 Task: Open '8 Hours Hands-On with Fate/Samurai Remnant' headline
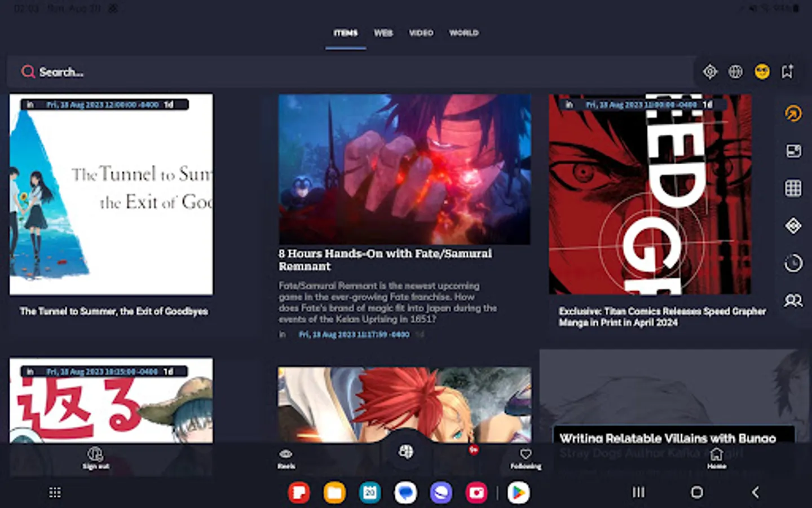pos(385,260)
